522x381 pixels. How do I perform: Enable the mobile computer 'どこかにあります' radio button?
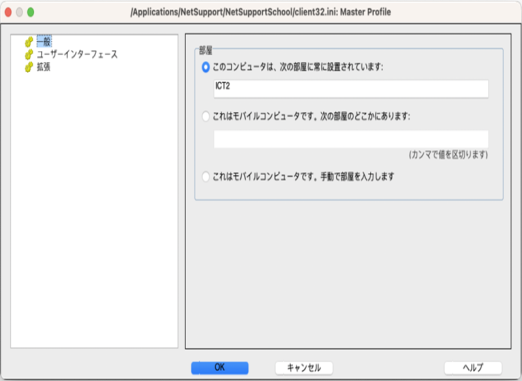click(x=206, y=116)
